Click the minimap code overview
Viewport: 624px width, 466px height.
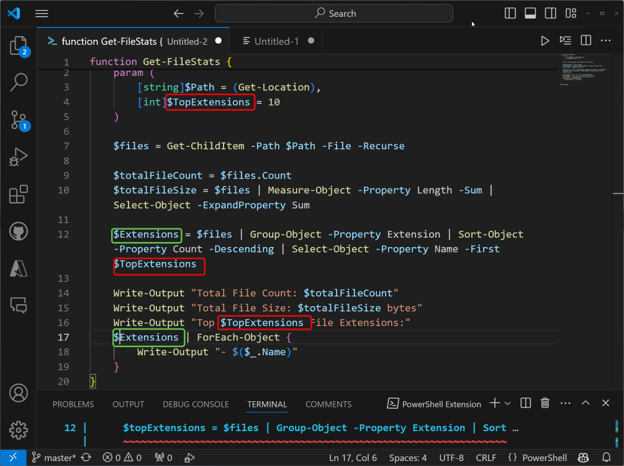(x=583, y=69)
